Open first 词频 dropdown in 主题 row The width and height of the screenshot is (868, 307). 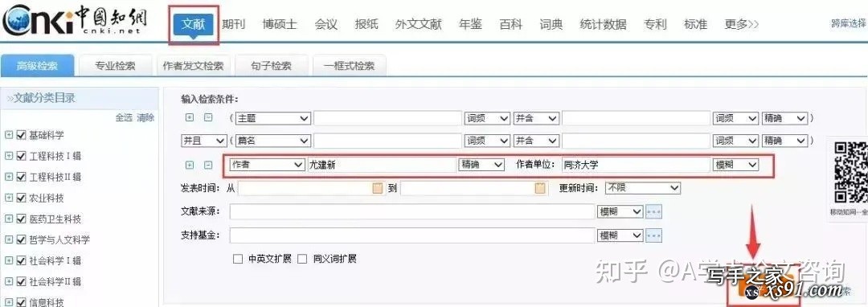[x=486, y=118]
